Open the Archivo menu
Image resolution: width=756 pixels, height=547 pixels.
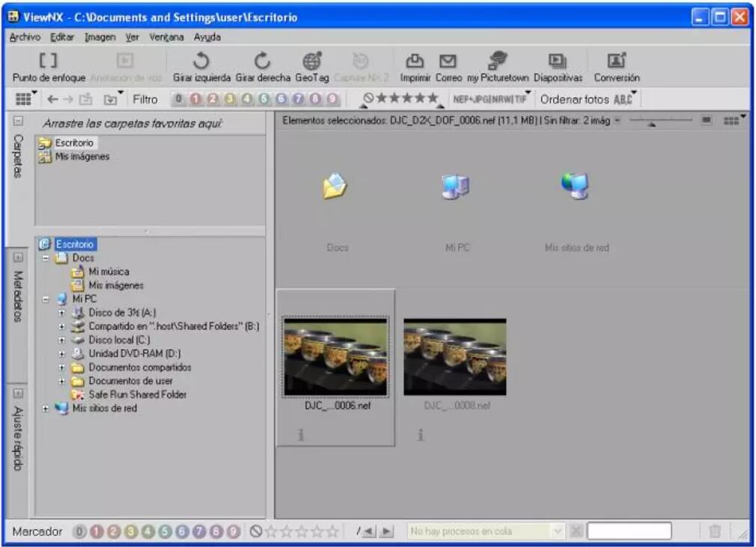(x=25, y=37)
